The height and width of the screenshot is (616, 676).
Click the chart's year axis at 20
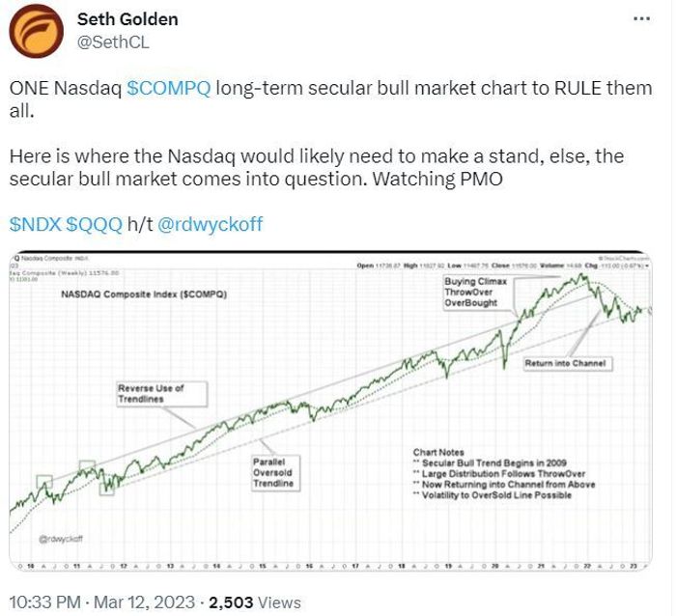click(494, 566)
